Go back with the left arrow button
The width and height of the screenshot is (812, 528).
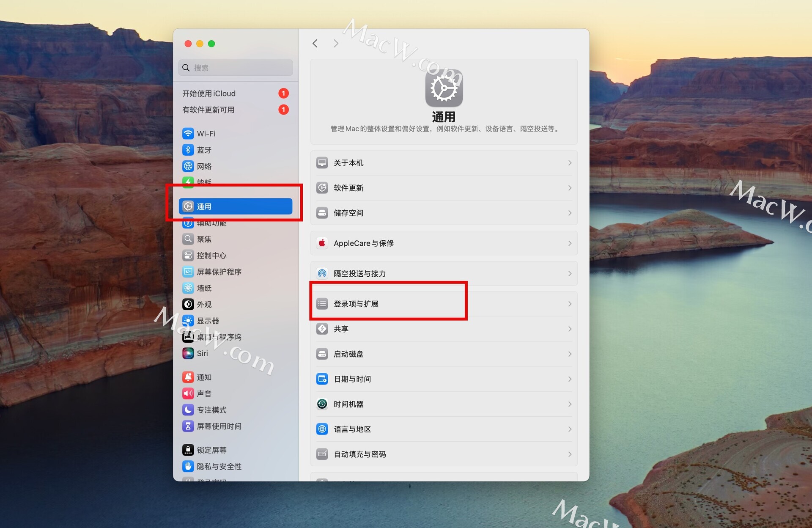point(315,43)
